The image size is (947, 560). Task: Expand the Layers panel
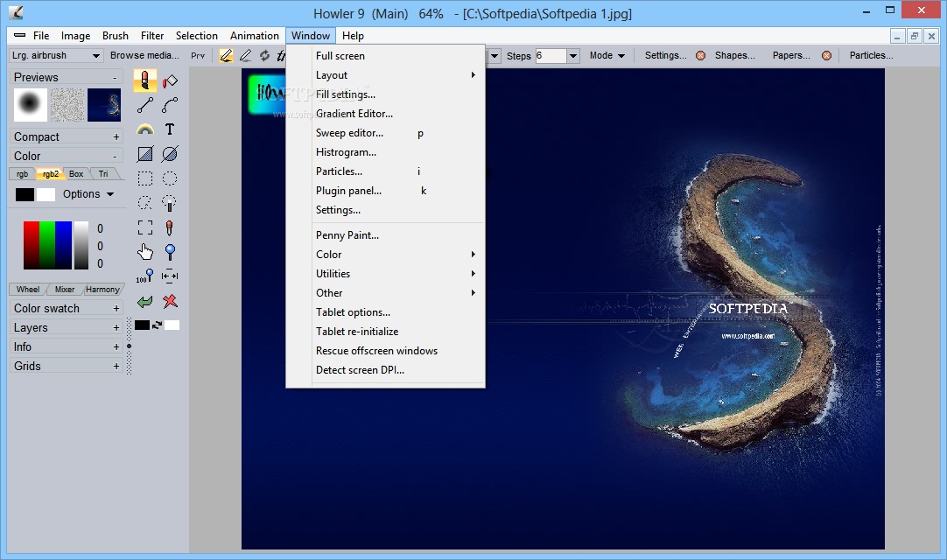[116, 328]
